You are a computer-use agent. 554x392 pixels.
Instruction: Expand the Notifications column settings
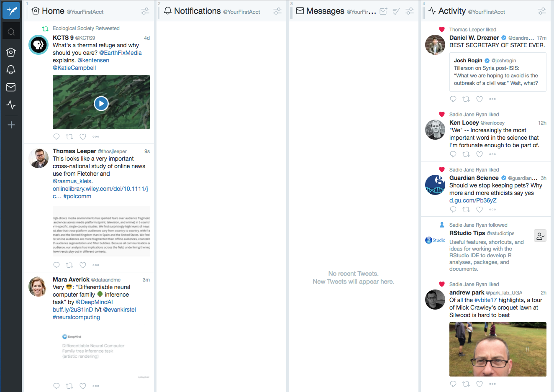click(277, 11)
